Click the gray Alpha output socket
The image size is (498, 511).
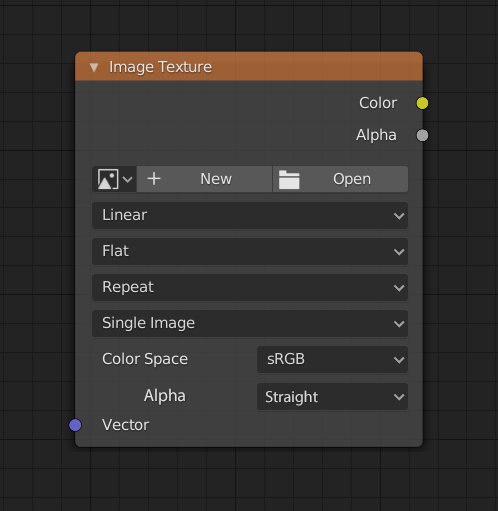(x=422, y=135)
